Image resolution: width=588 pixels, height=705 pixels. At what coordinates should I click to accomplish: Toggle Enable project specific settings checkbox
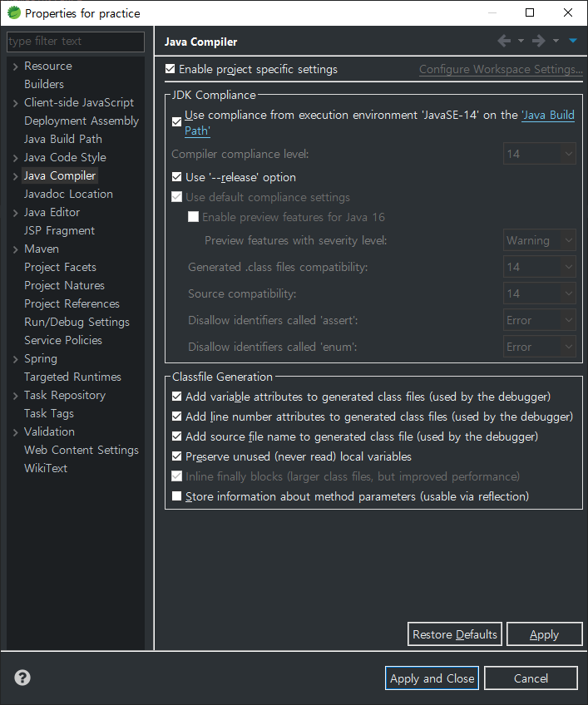pyautogui.click(x=170, y=69)
